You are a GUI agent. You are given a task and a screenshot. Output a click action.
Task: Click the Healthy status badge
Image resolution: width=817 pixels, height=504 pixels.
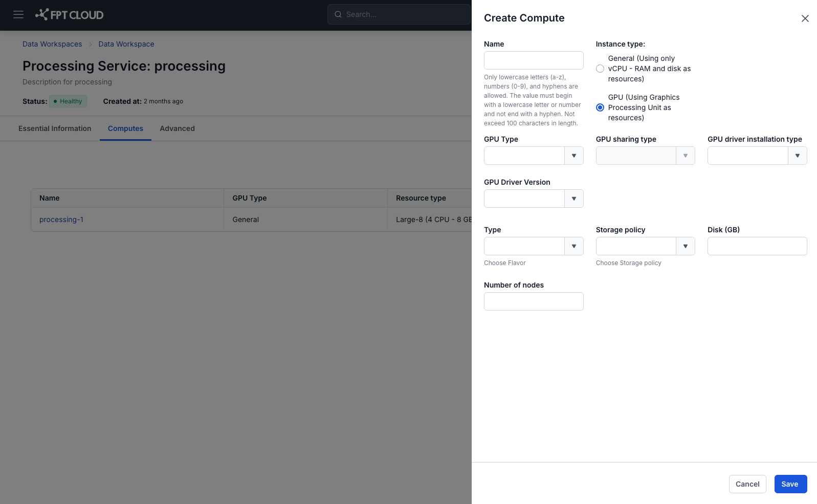[x=68, y=101]
